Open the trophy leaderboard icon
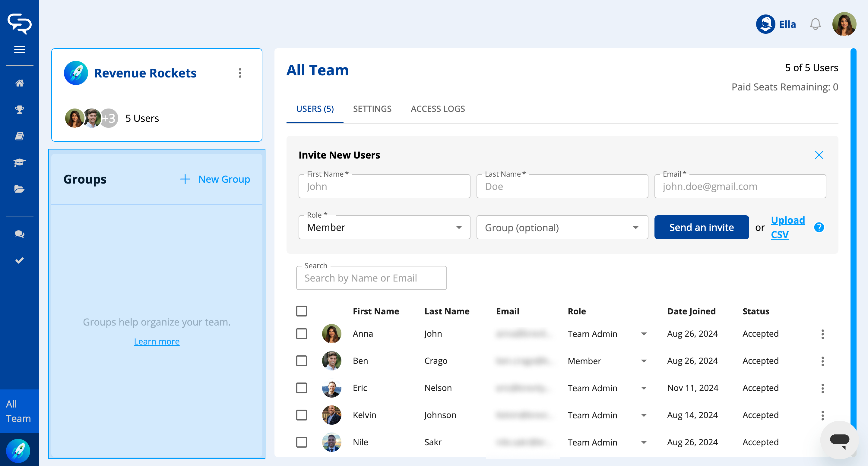The height and width of the screenshot is (466, 868). (x=20, y=109)
